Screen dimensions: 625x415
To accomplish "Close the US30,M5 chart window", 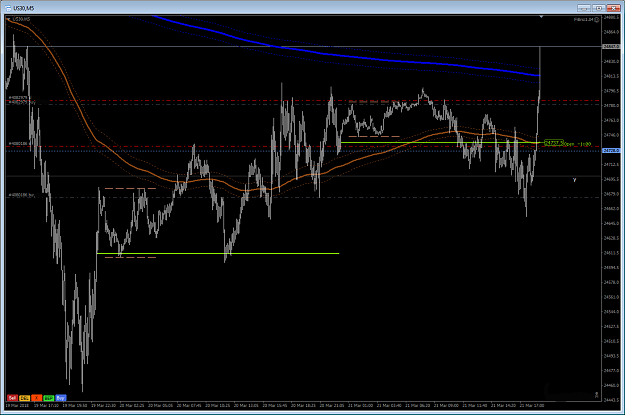I will click(613, 8).
